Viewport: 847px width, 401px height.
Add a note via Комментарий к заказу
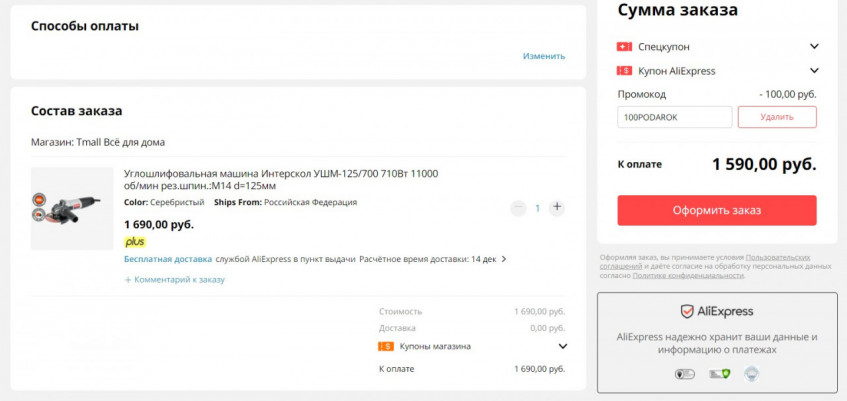(x=175, y=280)
